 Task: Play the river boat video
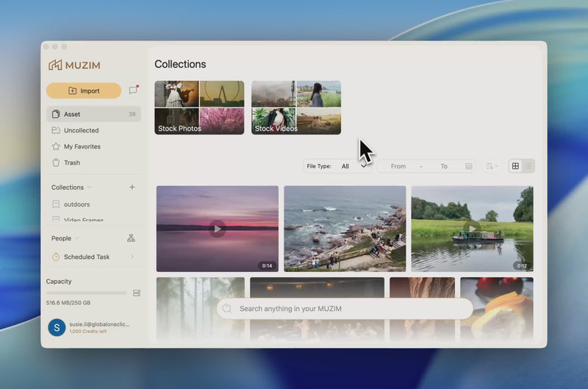click(x=473, y=229)
